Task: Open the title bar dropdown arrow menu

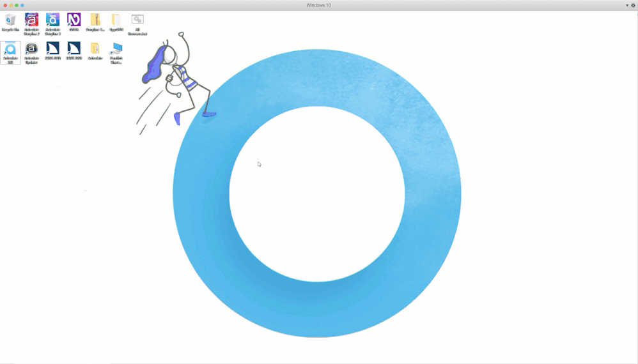Action: click(627, 5)
